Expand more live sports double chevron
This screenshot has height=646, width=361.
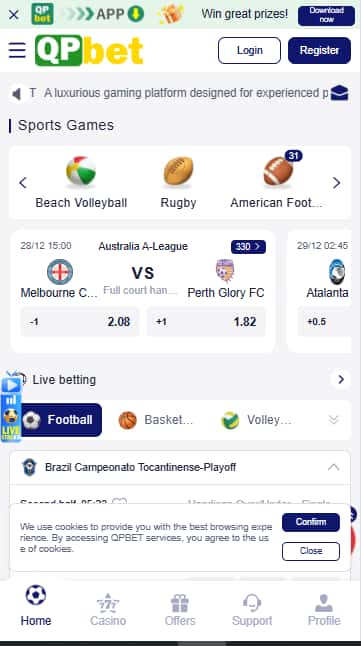334,419
